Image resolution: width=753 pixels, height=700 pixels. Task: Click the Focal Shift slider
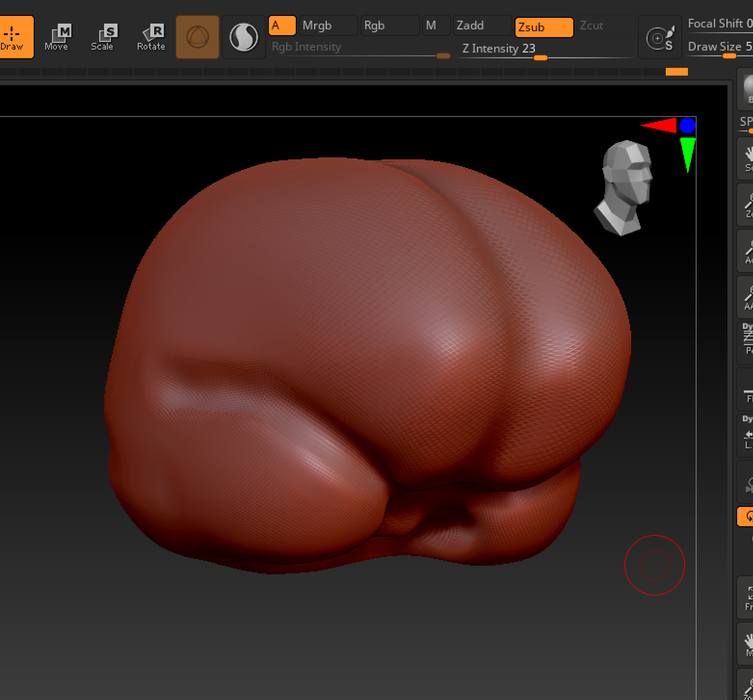pyautogui.click(x=719, y=24)
